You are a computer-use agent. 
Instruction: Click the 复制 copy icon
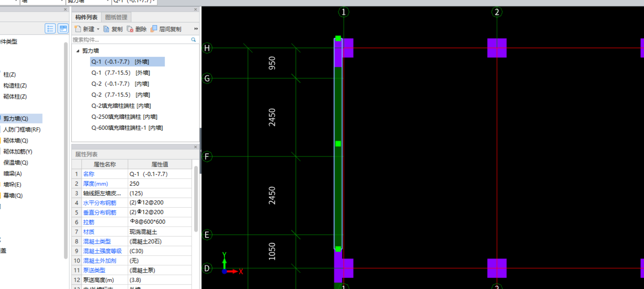click(106, 29)
